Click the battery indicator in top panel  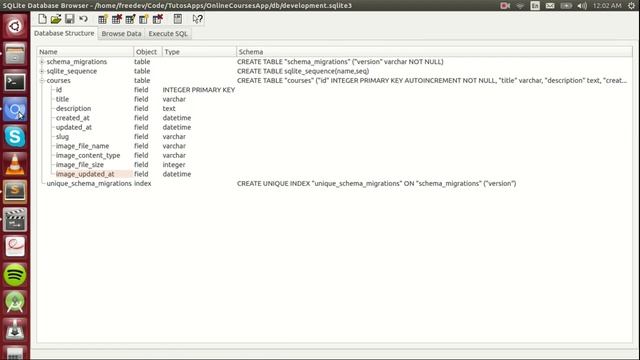566,6
